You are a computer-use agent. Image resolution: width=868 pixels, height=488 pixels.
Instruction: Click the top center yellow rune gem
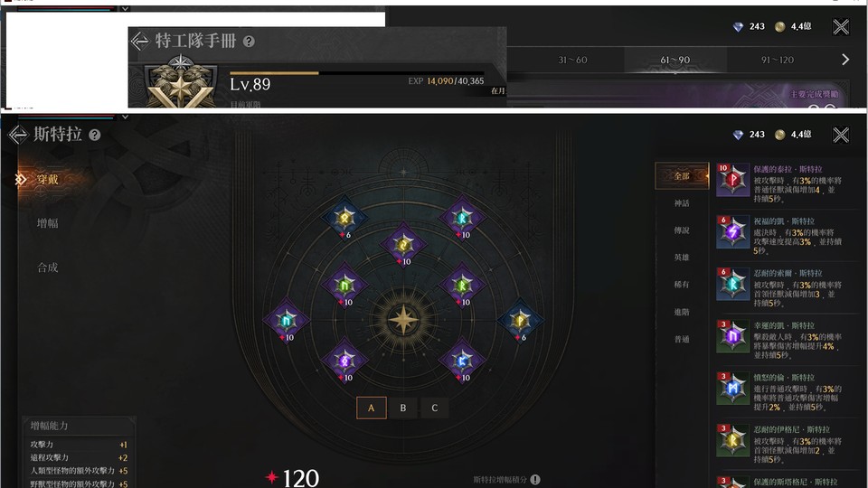[403, 245]
